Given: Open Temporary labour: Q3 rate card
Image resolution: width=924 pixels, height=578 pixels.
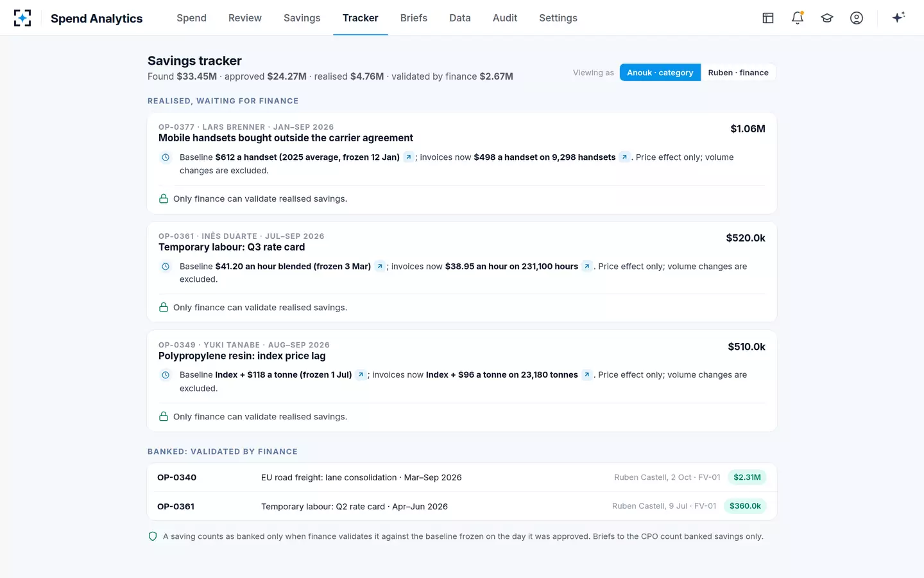Looking at the screenshot, I should point(232,247).
